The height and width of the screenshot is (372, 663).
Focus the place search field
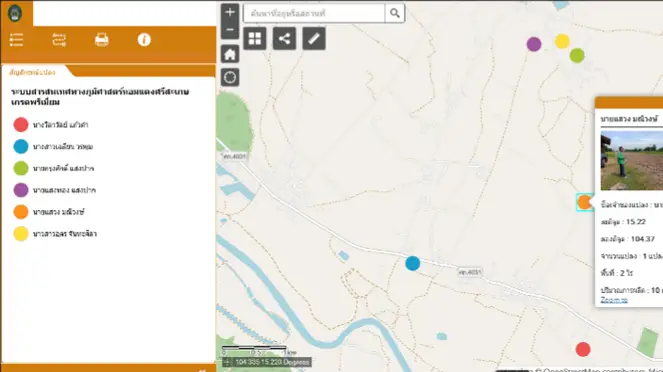point(314,13)
